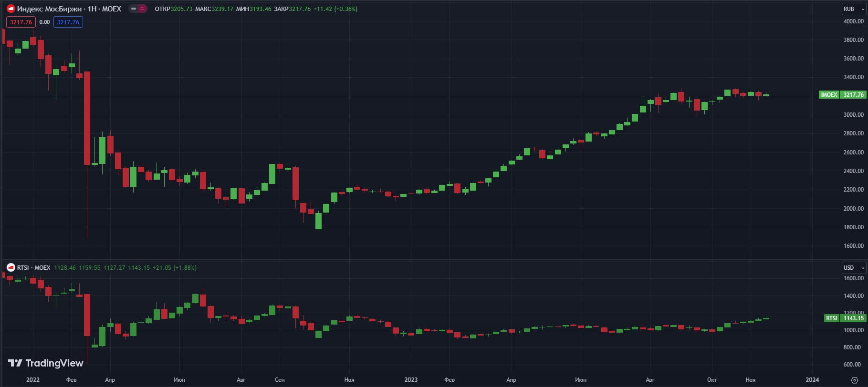Click the 3400.00 price axis label

853,77
